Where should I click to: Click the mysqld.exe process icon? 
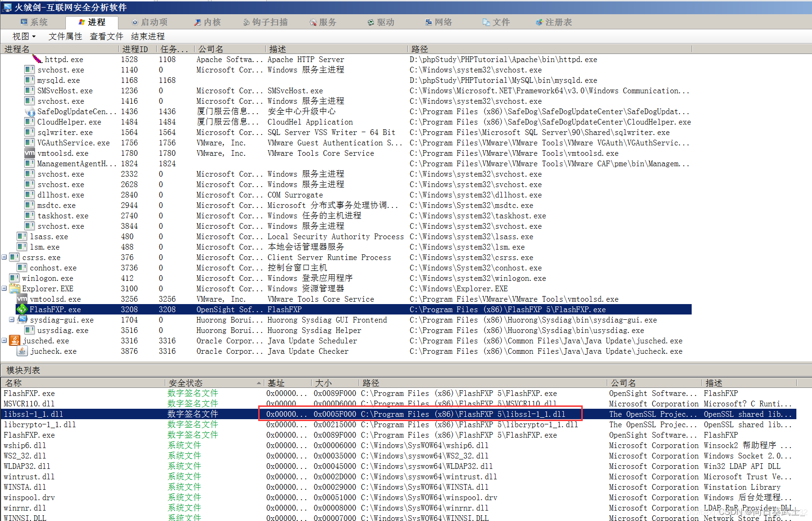[x=29, y=80]
